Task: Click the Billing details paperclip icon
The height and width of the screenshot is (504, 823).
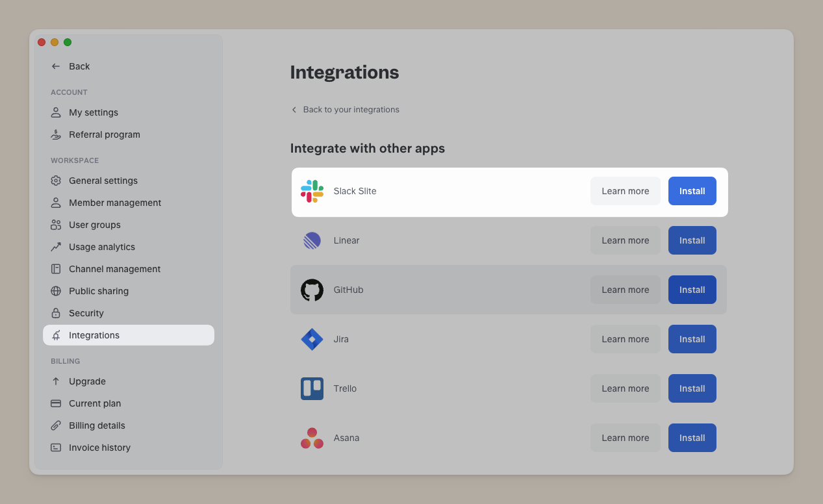Action: point(56,425)
